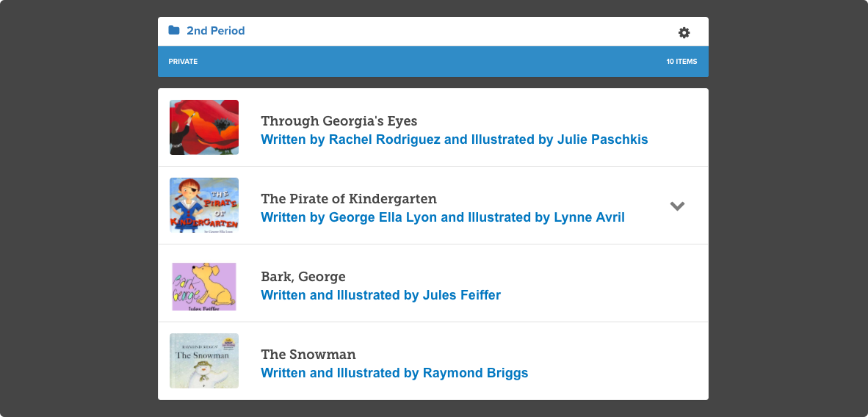Expand The Pirate of Kindergarten row chevron
868x417 pixels.
coord(677,206)
